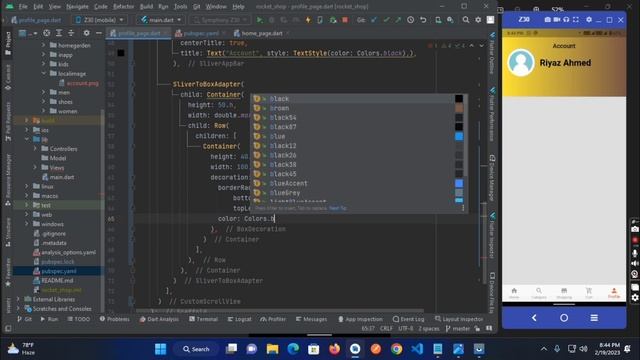640x360 pixels.
Task: Open the File menu
Action: tap(23, 7)
